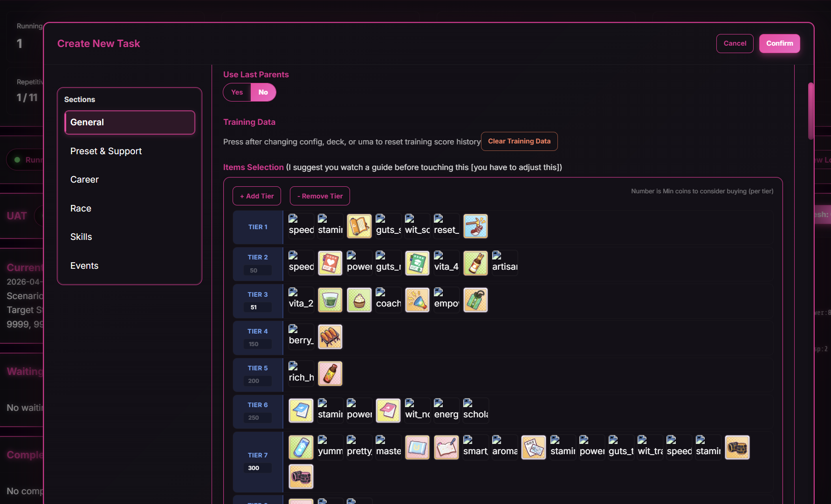831x504 pixels.
Task: Click the 'stamin' item in Tier 1
Action: [330, 226]
